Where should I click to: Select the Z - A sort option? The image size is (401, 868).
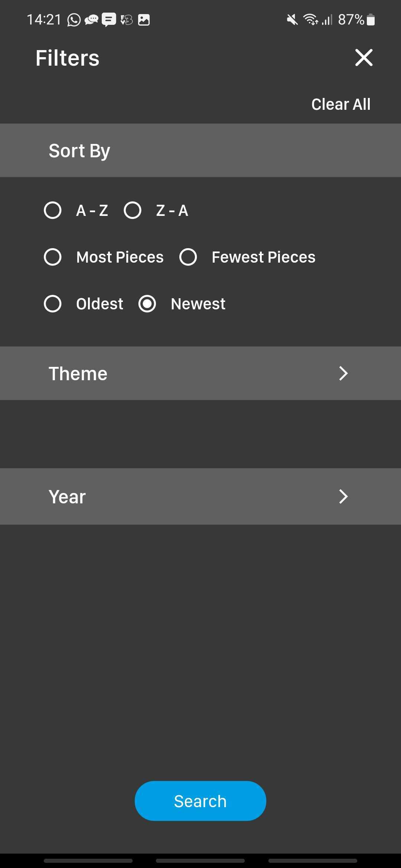[x=133, y=210]
